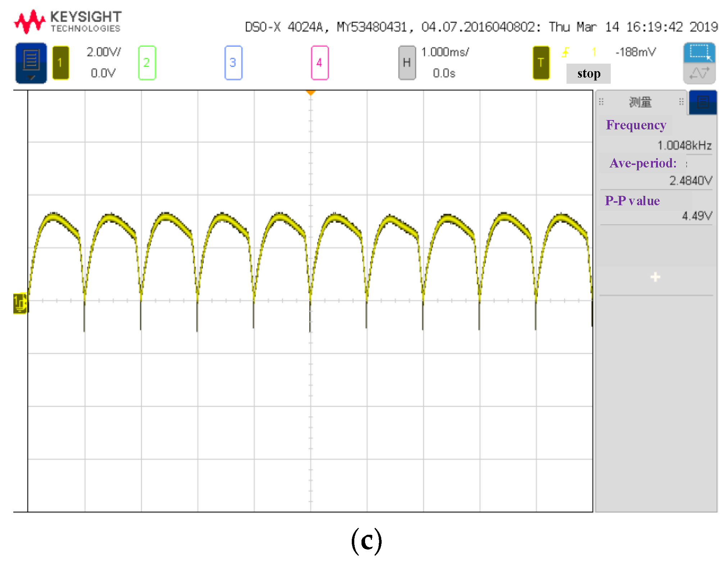Select the Frequency measurement entry
The height and width of the screenshot is (561, 728).
pyautogui.click(x=636, y=125)
